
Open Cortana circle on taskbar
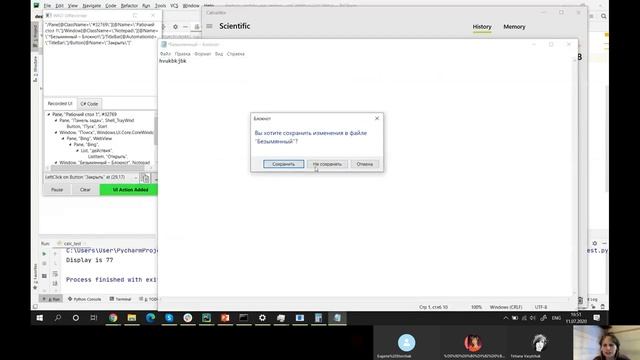click(76, 318)
